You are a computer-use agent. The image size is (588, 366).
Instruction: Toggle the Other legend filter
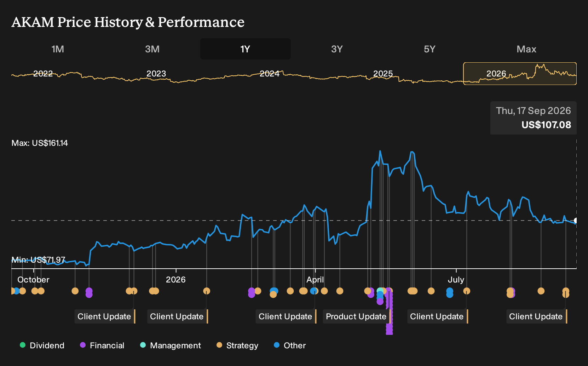pyautogui.click(x=290, y=345)
